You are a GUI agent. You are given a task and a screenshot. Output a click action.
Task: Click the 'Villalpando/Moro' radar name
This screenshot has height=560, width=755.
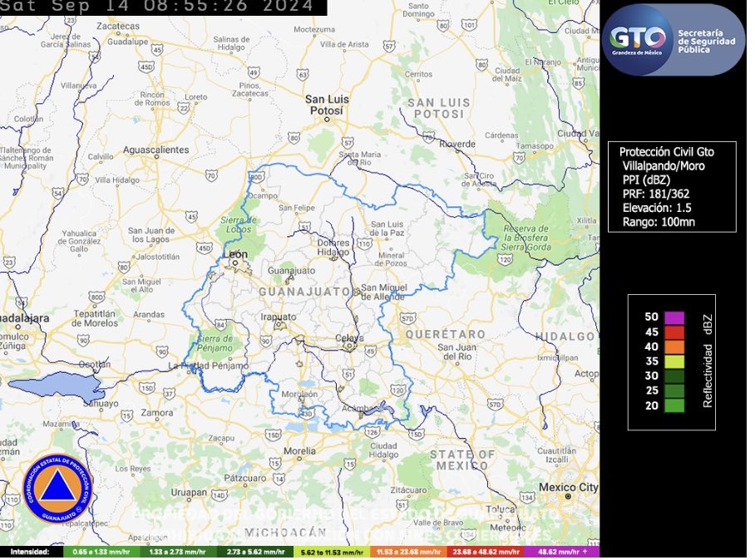pos(664,166)
